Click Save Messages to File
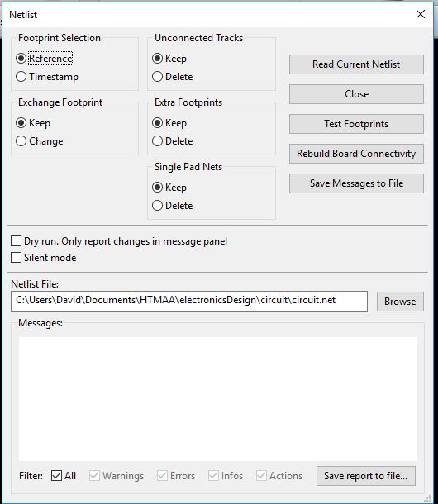Screen dimensions: 438x504 [356, 183]
